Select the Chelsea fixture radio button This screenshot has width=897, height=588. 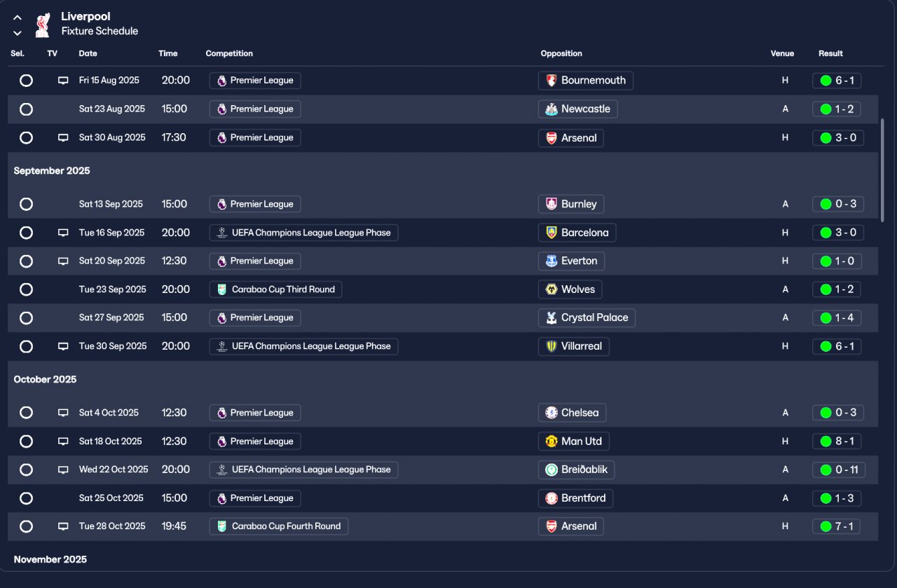26,413
